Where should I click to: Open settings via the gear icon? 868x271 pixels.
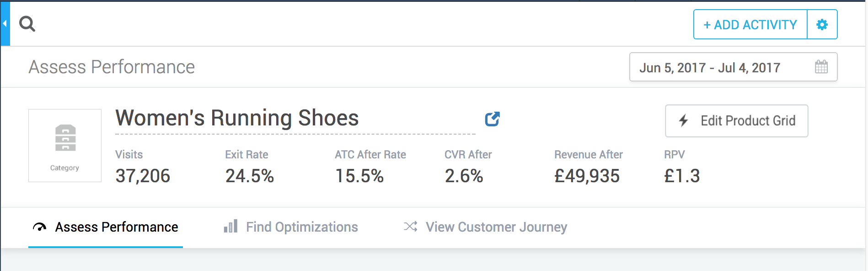coord(822,25)
